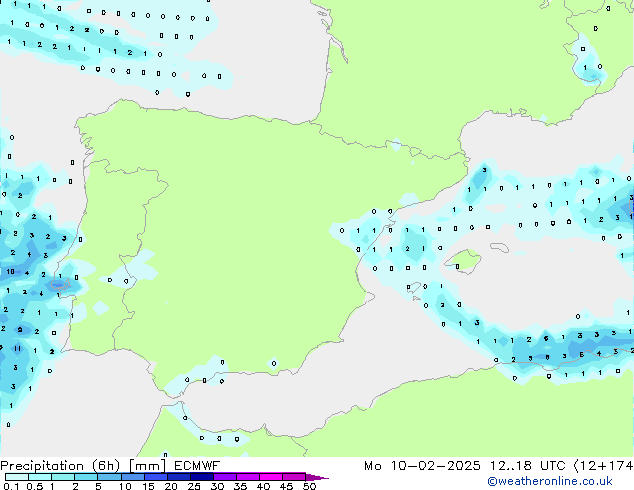
Task: Click the '0' value on Mallorca island
Action: [457, 266]
